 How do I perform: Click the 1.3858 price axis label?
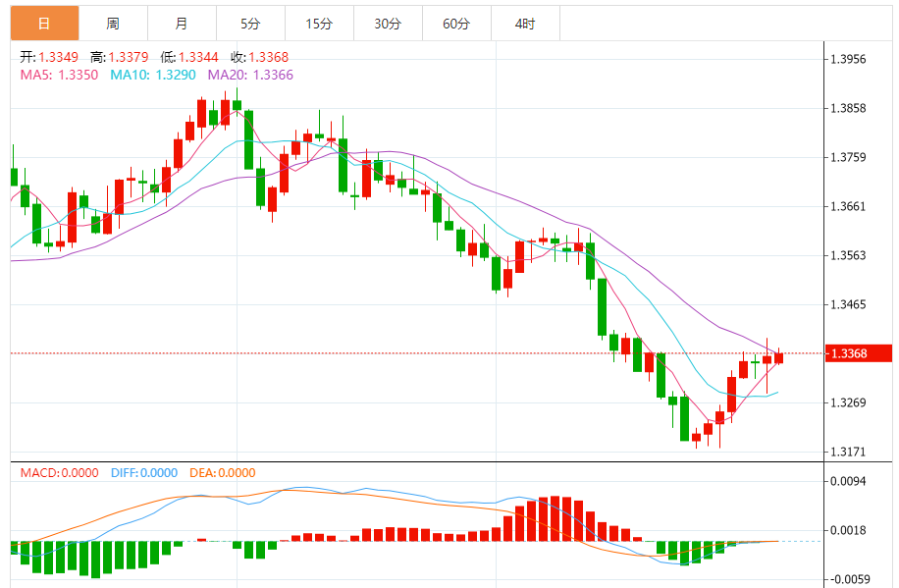849,108
